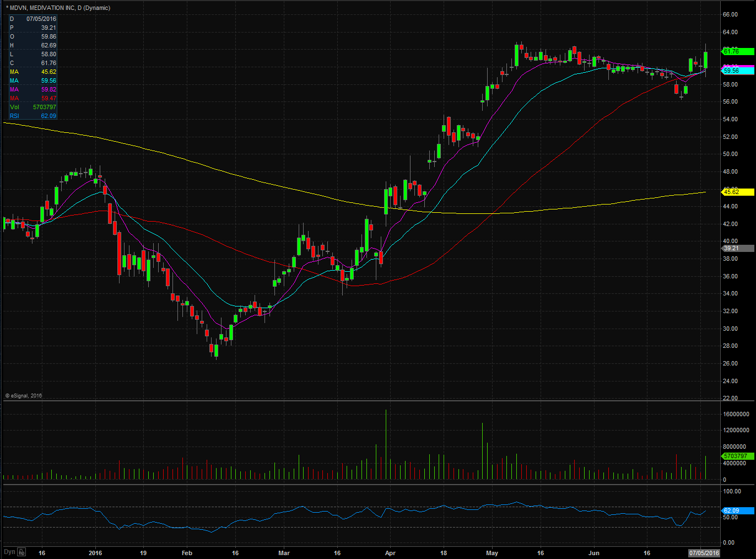This screenshot has height=559, width=756.
Task: Click the Dyn scaling mode label
Action: click(x=9, y=552)
